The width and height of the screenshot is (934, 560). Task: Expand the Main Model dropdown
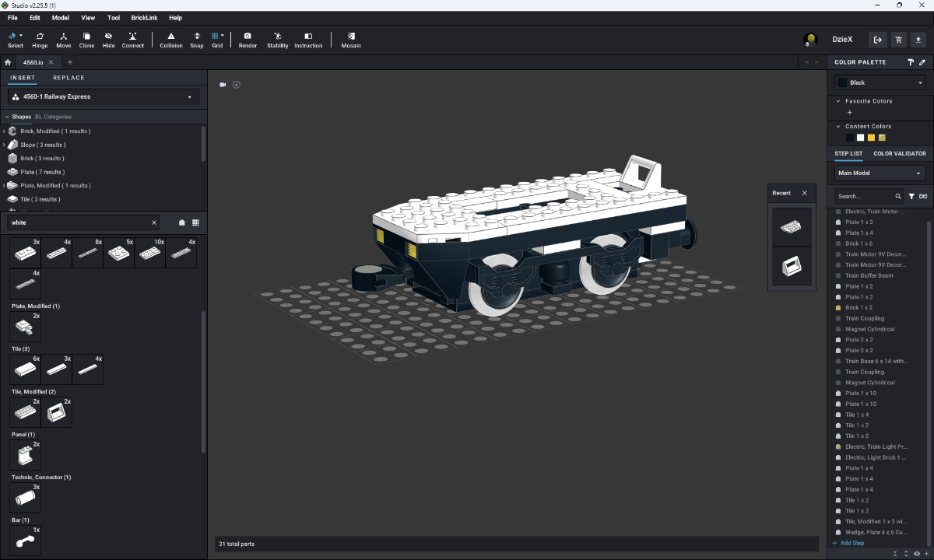pyautogui.click(x=880, y=173)
